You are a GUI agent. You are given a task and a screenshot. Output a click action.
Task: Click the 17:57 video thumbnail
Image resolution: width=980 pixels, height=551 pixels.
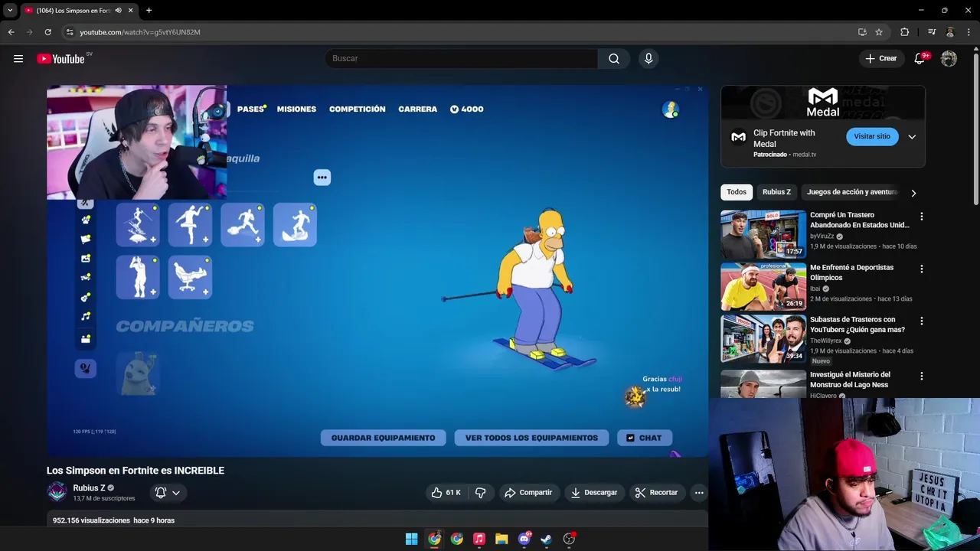point(763,234)
